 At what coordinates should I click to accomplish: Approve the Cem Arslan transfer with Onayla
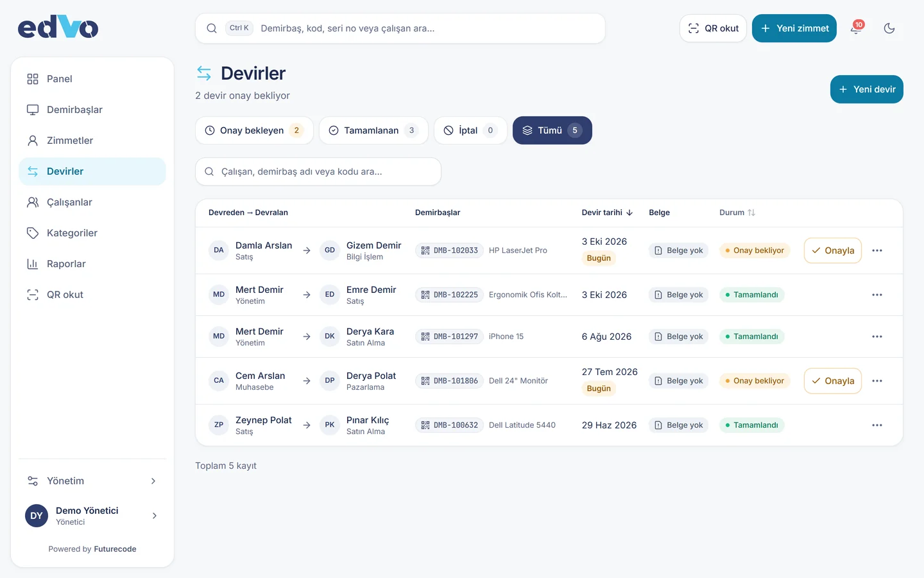(x=833, y=381)
